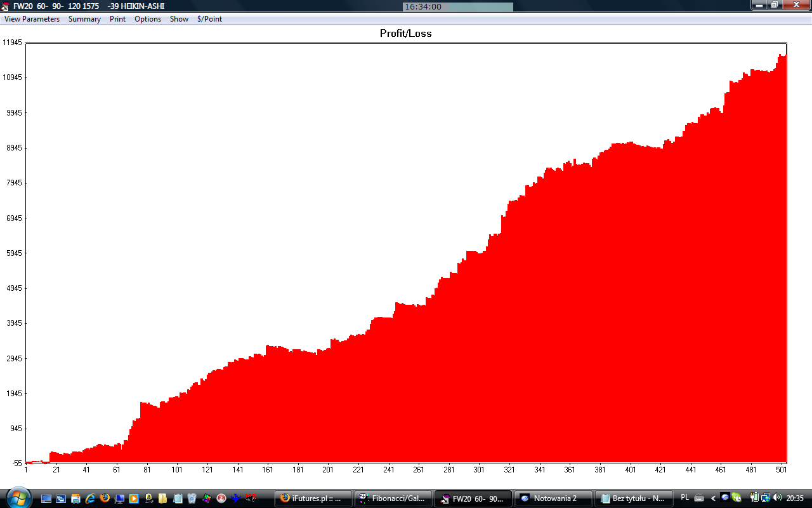Click the PL language indicator

(x=684, y=498)
